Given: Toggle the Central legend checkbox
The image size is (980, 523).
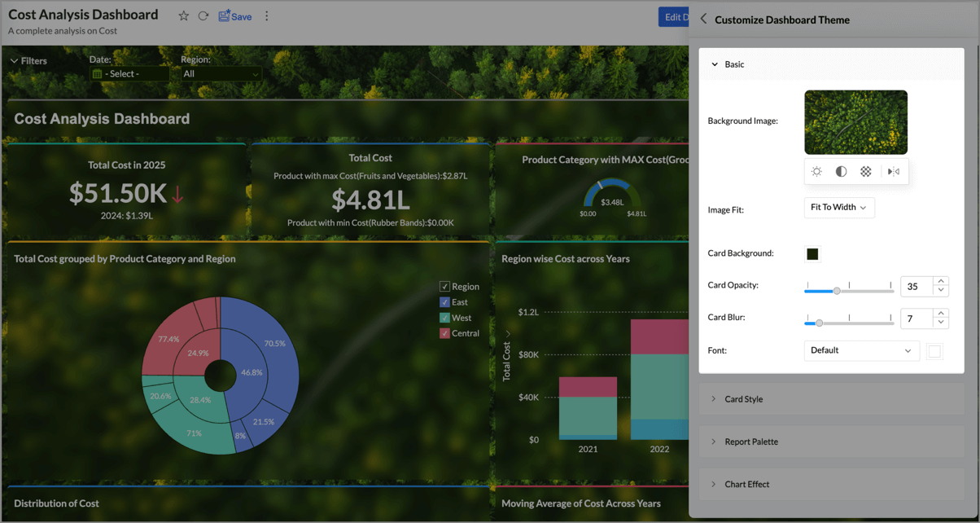Looking at the screenshot, I should tap(444, 333).
